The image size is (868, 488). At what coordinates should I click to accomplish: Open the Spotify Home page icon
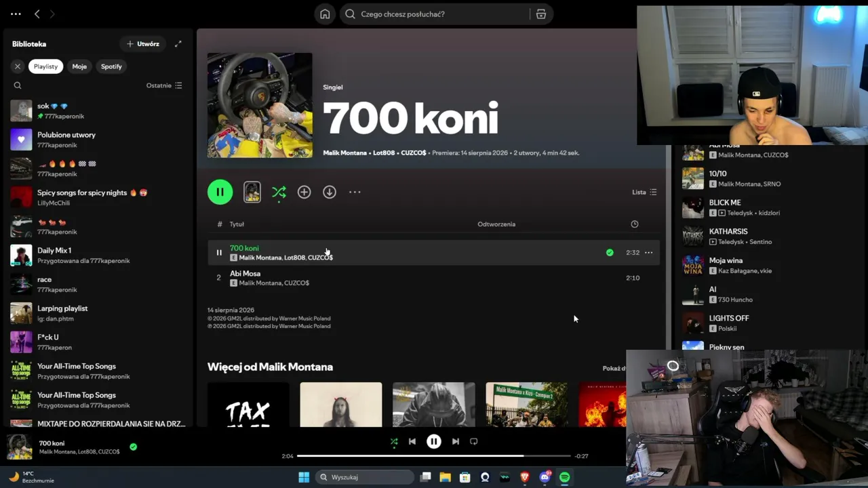[x=325, y=14]
